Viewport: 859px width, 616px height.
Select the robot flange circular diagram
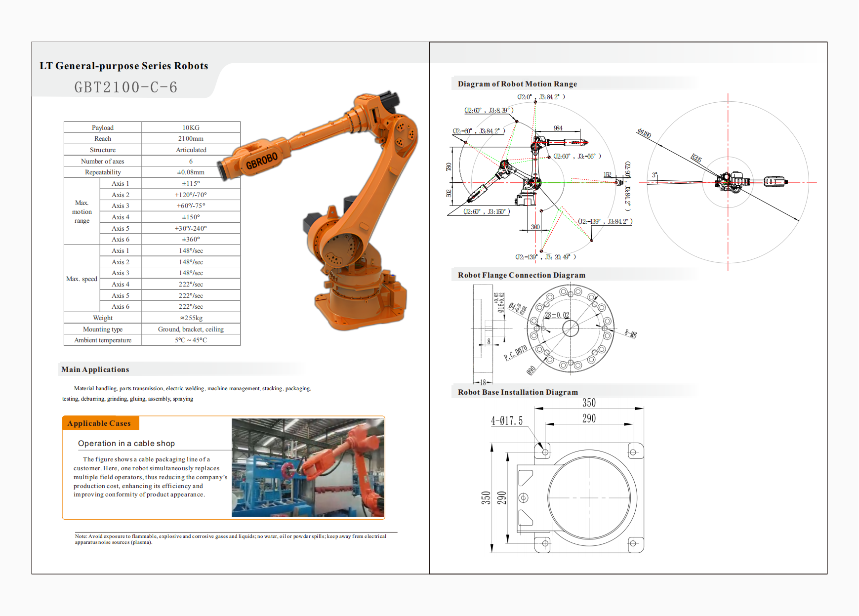click(571, 329)
